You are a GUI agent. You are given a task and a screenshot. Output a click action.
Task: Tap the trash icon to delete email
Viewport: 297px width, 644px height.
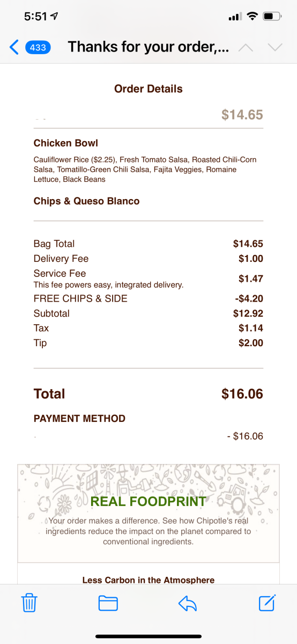[28, 603]
